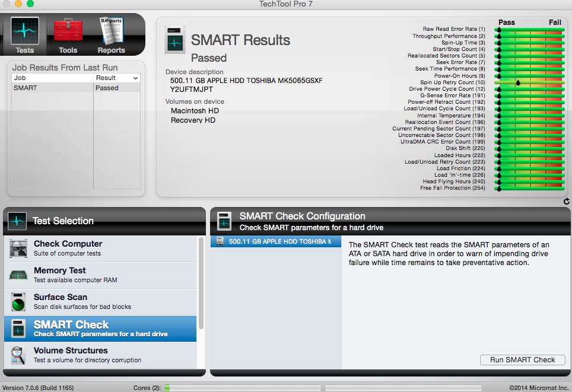This screenshot has width=572, height=392.
Task: Click Recovery HD volume name
Action: tap(193, 120)
